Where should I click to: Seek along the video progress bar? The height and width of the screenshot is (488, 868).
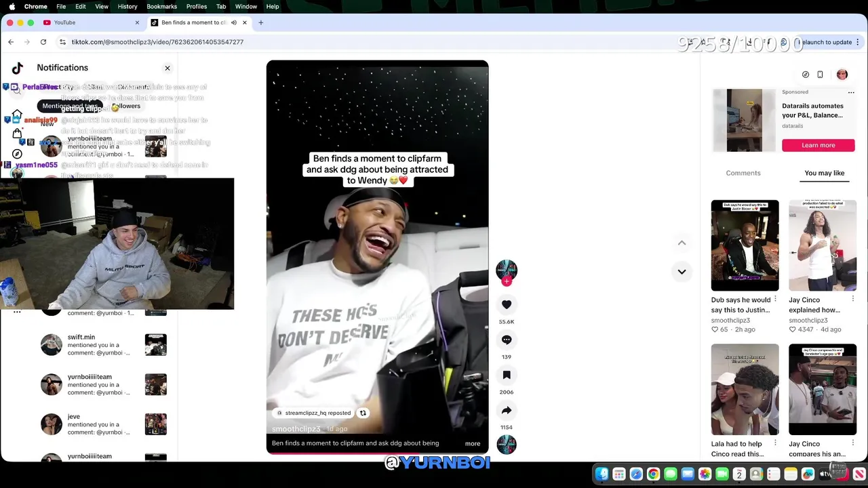point(377,453)
